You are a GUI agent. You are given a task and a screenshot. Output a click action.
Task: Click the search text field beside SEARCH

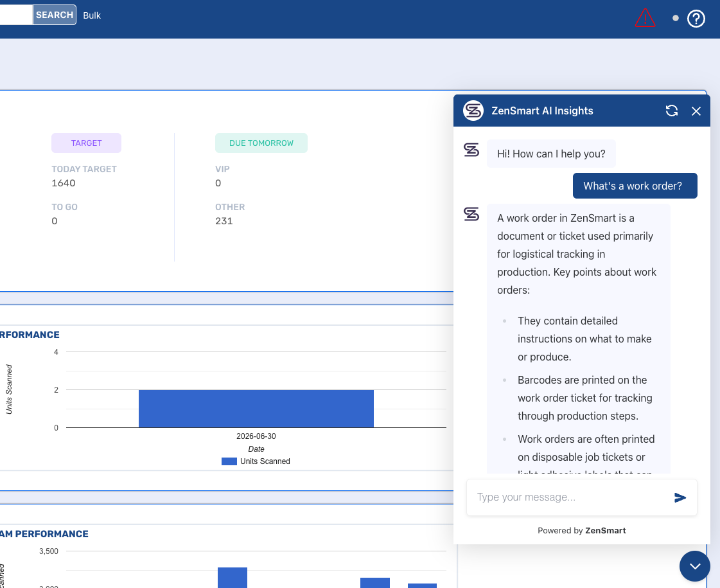(16, 15)
